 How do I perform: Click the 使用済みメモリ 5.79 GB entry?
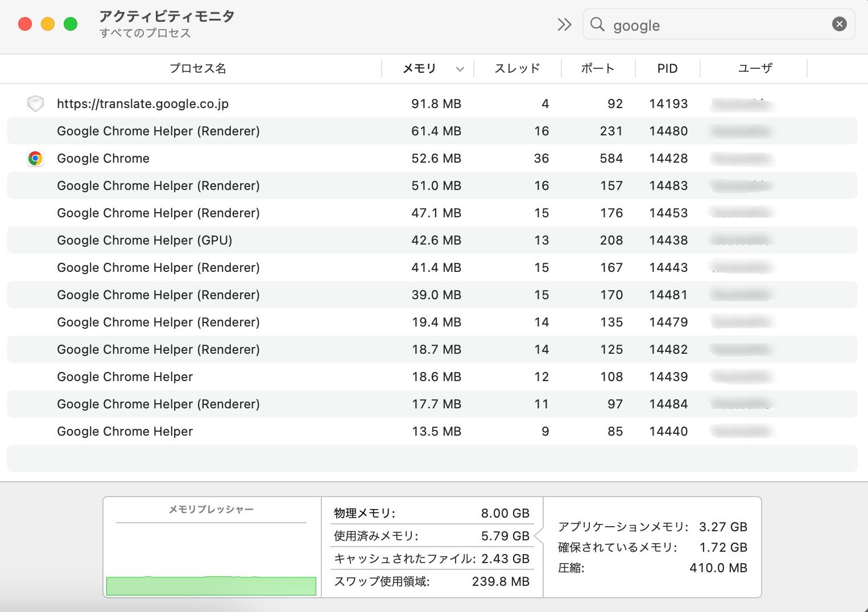coord(432,536)
